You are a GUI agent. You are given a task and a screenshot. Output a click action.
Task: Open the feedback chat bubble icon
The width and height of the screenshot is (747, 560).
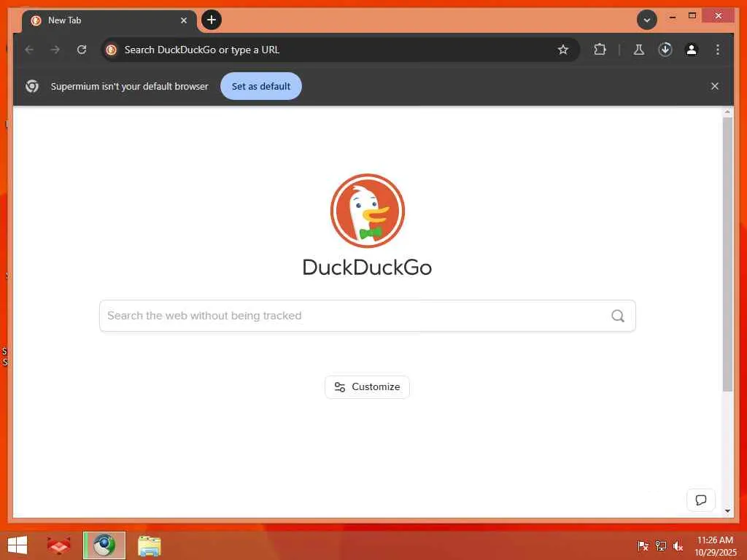(701, 500)
